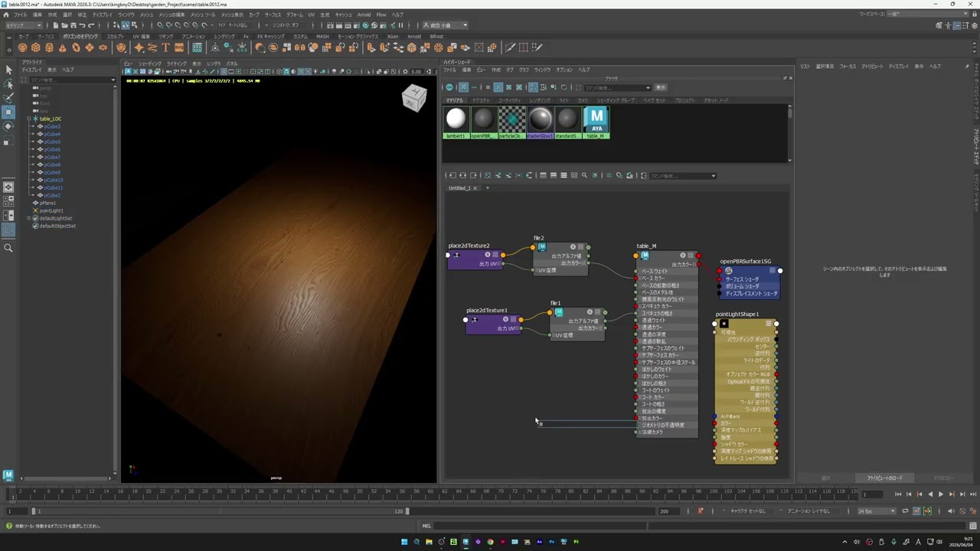The height and width of the screenshot is (551, 980).
Task: Switch to the MASH shelf tab
Action: 322,36
